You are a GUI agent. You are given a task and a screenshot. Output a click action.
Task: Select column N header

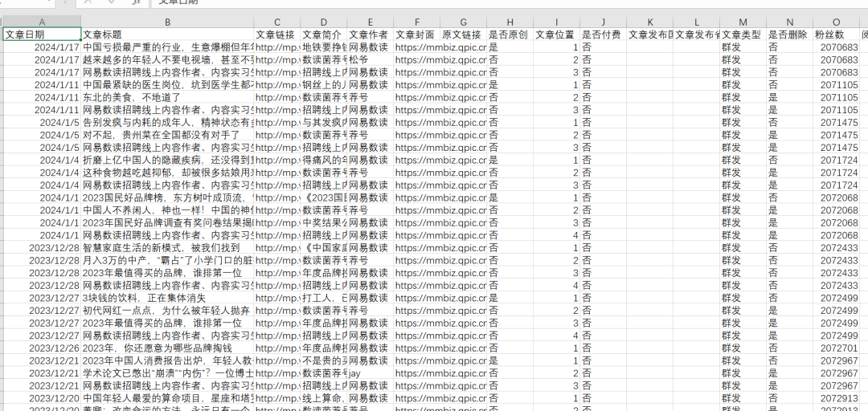coord(789,22)
